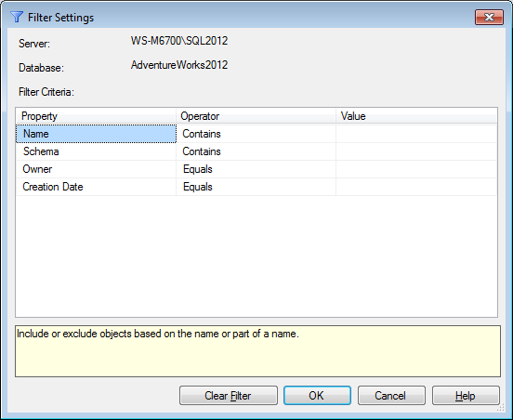The width and height of the screenshot is (513, 420).
Task: Select the Owner property row
Action: pyautogui.click(x=97, y=169)
